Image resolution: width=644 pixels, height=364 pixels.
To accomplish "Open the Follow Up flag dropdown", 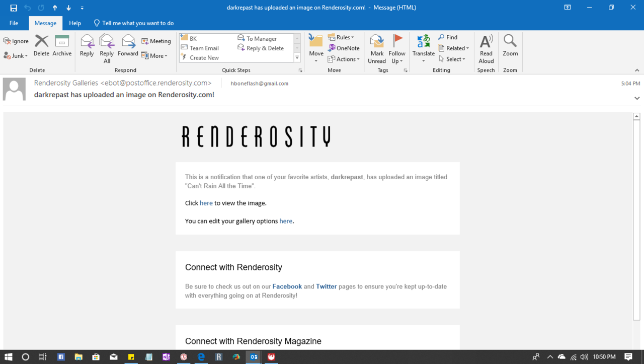I will pos(397,49).
